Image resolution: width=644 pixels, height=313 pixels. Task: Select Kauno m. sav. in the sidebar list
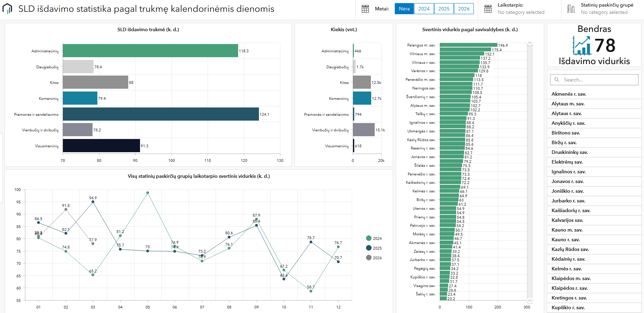pos(566,230)
